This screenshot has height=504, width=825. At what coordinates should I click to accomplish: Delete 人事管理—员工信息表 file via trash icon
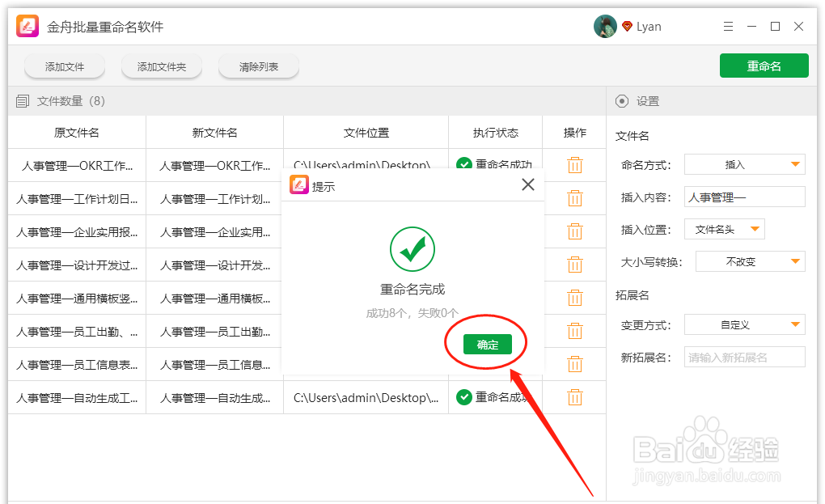pyautogui.click(x=575, y=363)
